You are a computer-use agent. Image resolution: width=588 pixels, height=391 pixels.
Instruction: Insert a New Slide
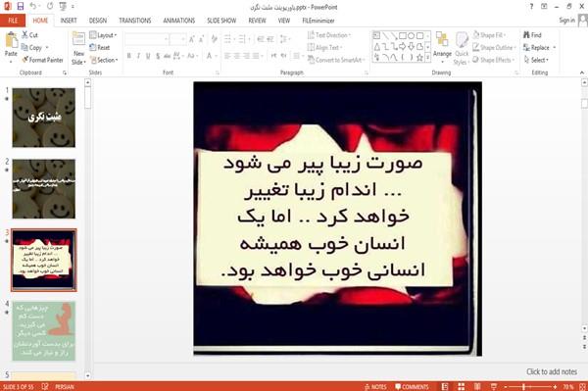[78, 49]
